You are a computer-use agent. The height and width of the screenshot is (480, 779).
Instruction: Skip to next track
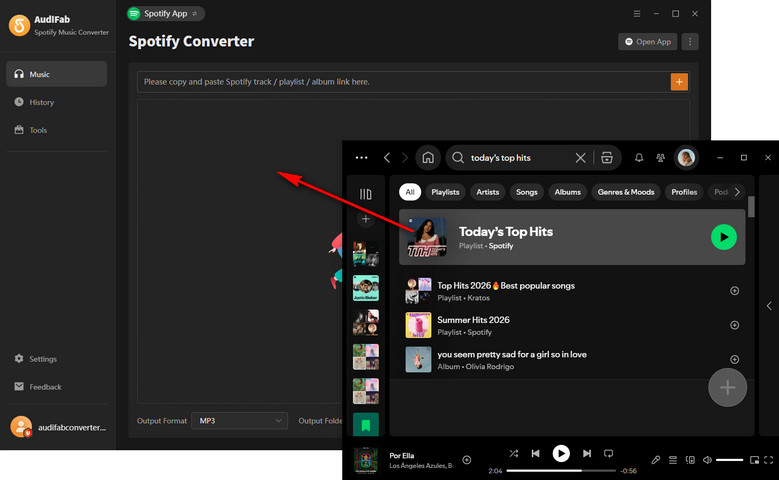pyautogui.click(x=587, y=453)
